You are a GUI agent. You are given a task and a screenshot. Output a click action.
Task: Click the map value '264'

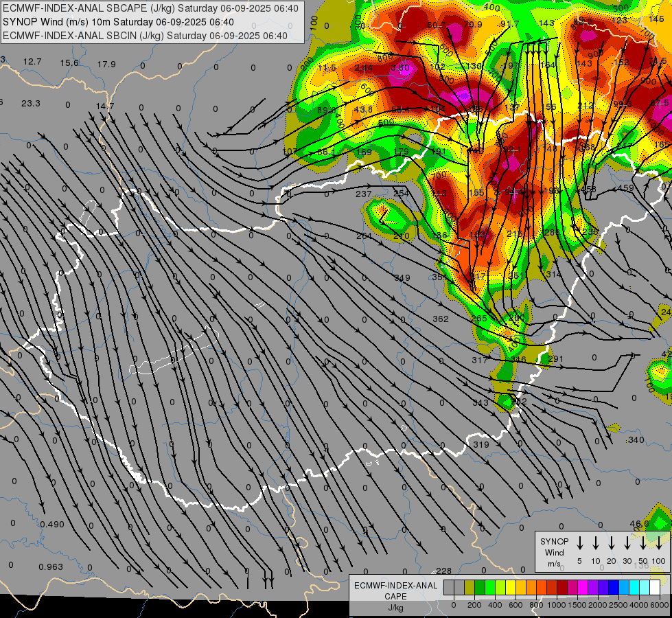point(364,236)
